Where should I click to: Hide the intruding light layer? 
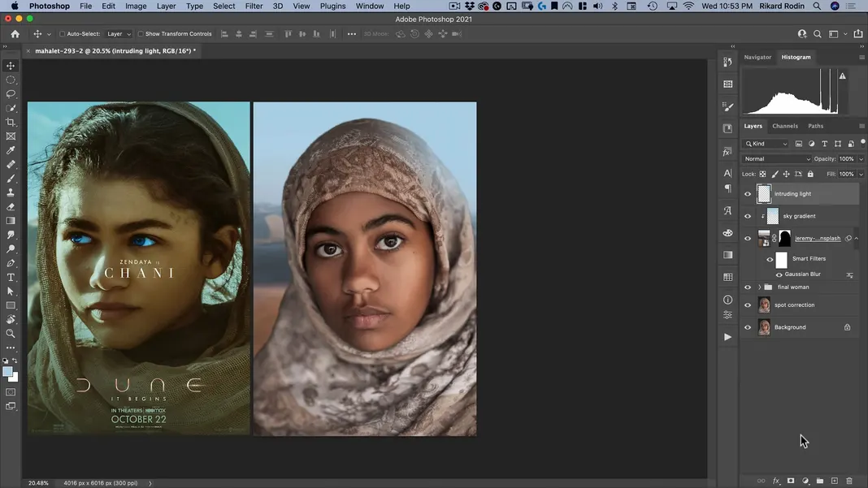[x=748, y=194]
